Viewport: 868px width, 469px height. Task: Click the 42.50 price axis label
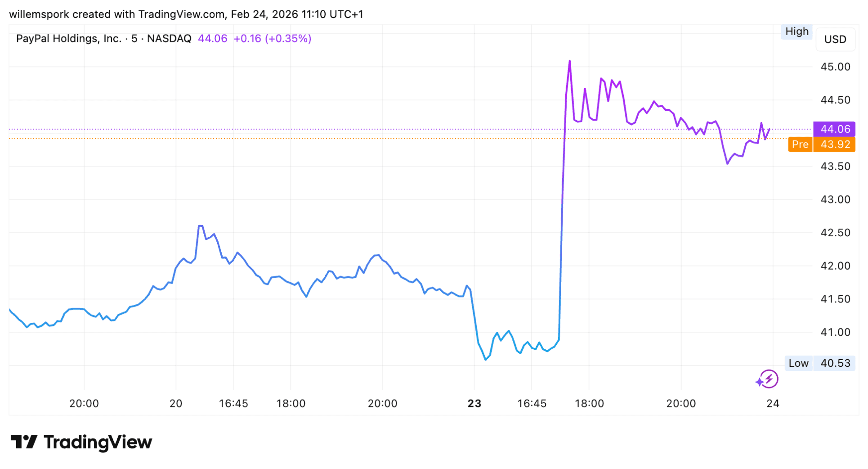tap(835, 233)
